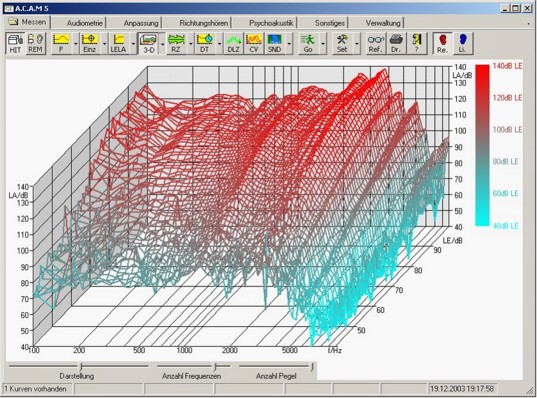Select the DLZ toolbar icon
The image size is (537, 398).
[x=233, y=43]
